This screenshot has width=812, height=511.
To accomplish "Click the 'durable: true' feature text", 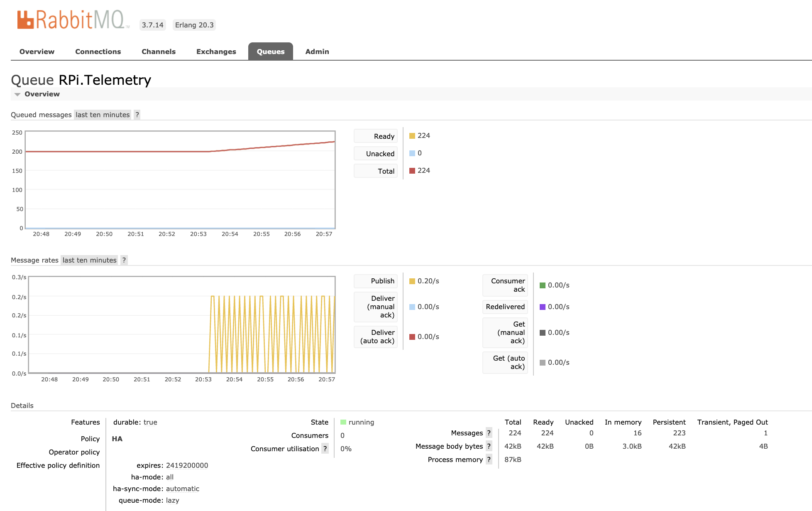I will (135, 422).
